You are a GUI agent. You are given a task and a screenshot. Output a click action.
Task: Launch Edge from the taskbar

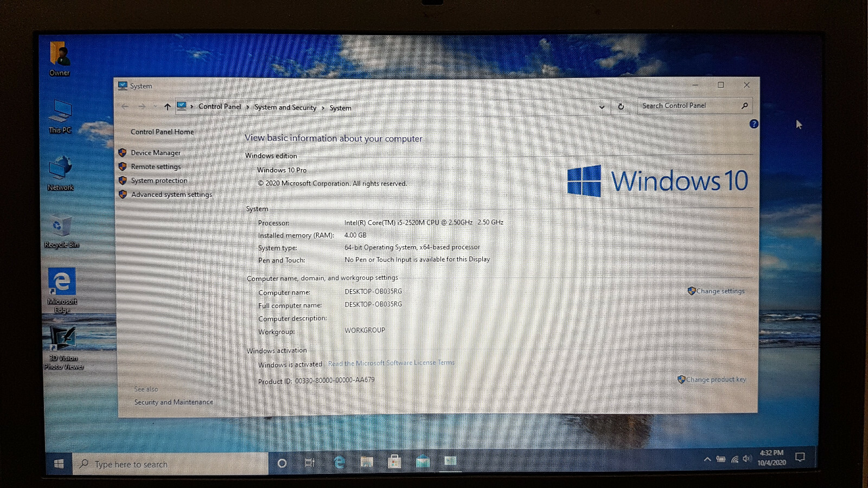339,463
